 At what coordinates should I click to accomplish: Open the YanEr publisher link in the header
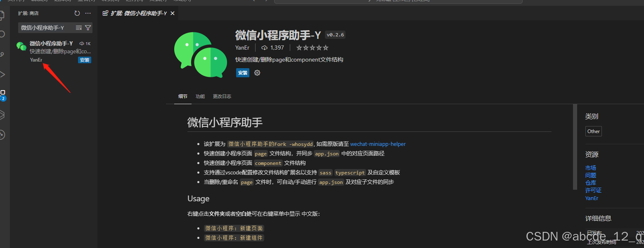[242, 48]
